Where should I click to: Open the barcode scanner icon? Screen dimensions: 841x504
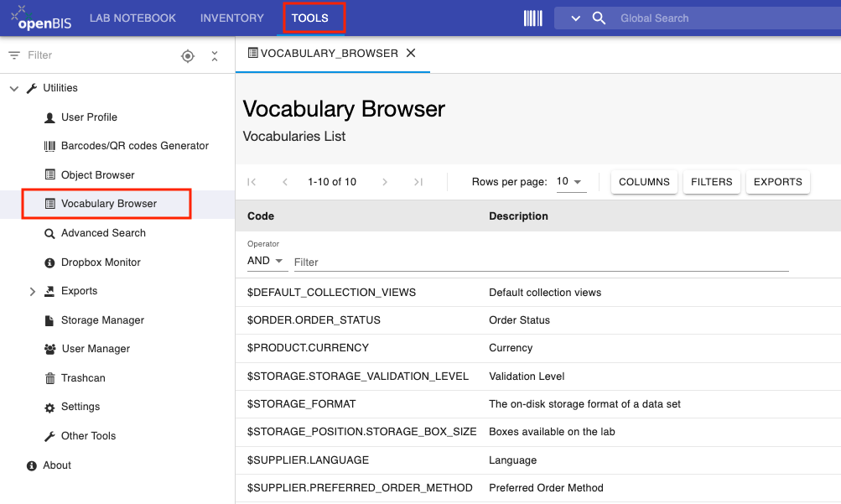coord(532,18)
